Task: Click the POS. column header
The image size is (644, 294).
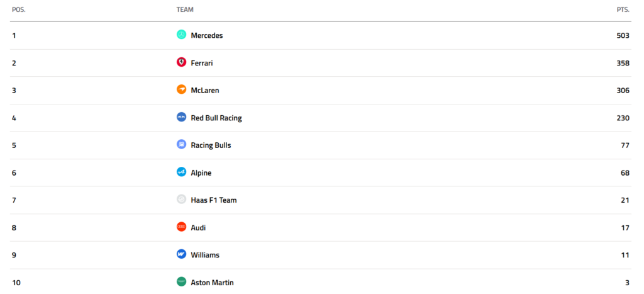Action: click(18, 9)
